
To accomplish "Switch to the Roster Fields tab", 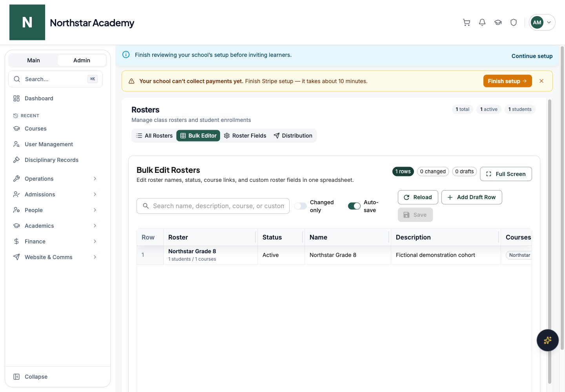I will [245, 136].
